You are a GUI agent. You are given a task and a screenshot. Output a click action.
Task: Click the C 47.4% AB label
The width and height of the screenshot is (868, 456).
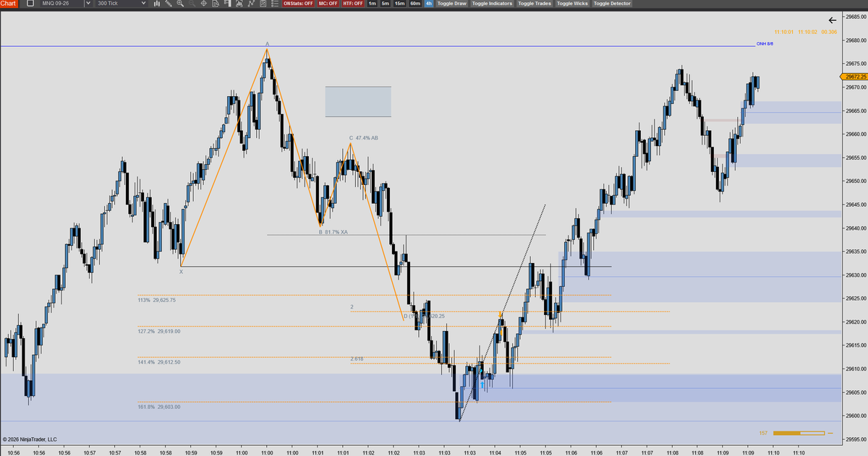pyautogui.click(x=364, y=137)
